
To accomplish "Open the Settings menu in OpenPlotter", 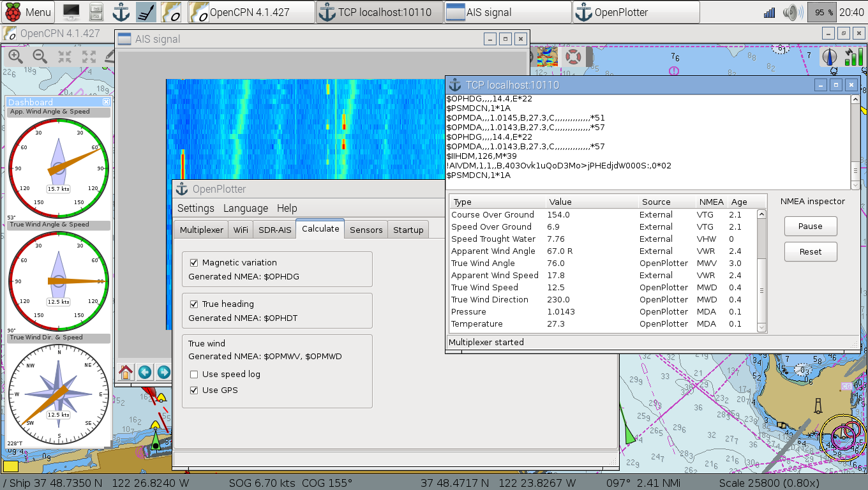I will pos(196,208).
